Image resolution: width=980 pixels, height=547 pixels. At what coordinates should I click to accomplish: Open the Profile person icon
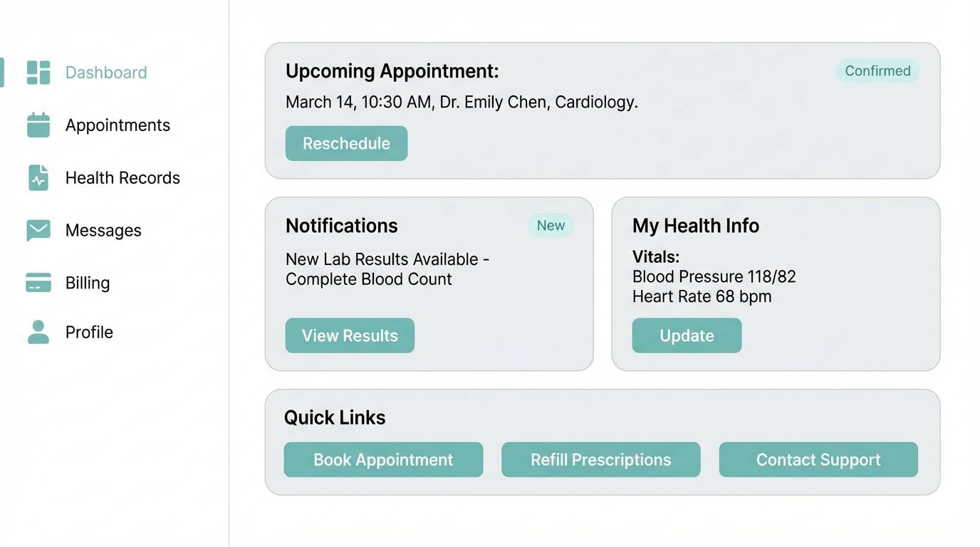37,332
